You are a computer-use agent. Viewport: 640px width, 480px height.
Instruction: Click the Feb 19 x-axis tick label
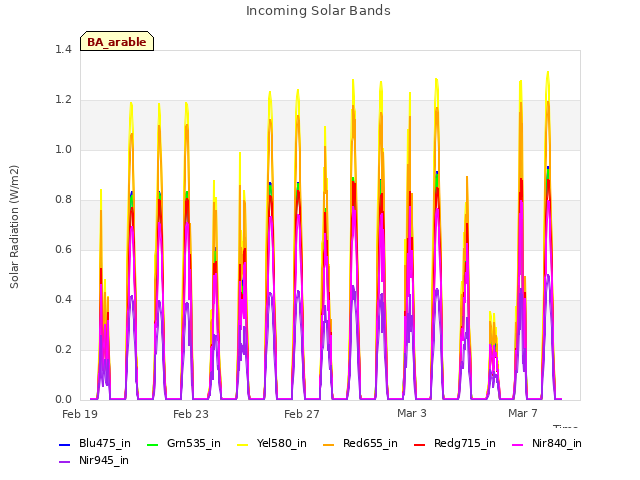tap(80, 414)
